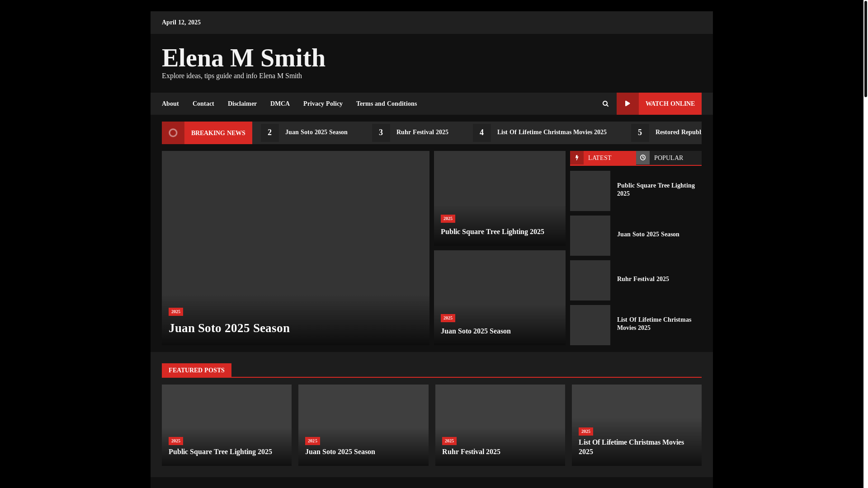Open featured post 'Ruhr Festival 2025'
This screenshot has height=488, width=868.
tap(471, 452)
